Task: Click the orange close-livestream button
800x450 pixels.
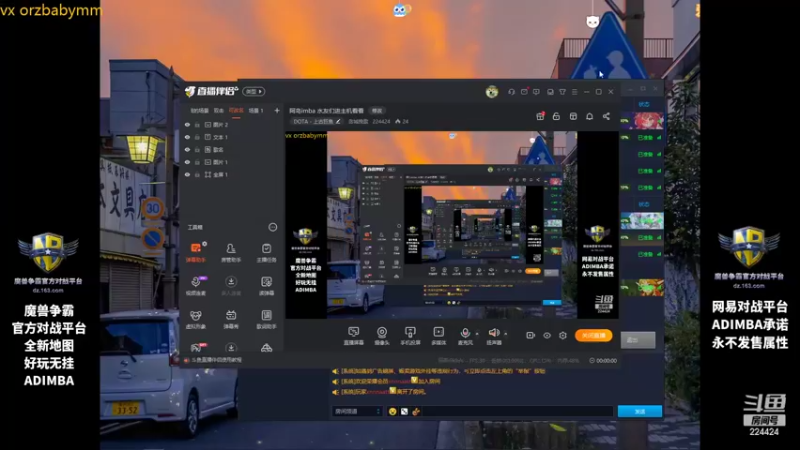Action: pyautogui.click(x=593, y=335)
